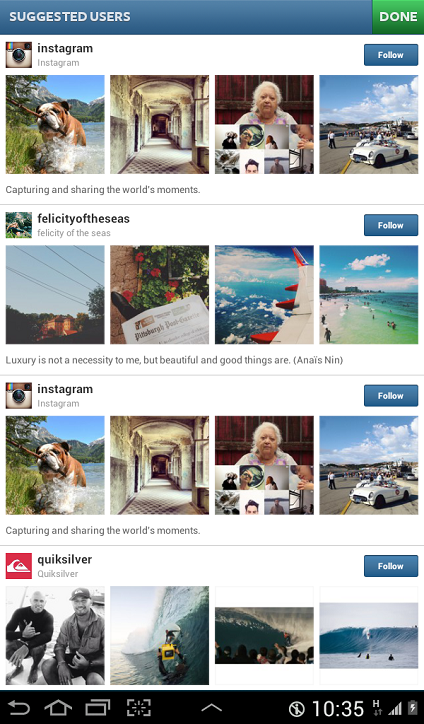Open the recent apps icon
The height and width of the screenshot is (724, 424).
(x=98, y=707)
